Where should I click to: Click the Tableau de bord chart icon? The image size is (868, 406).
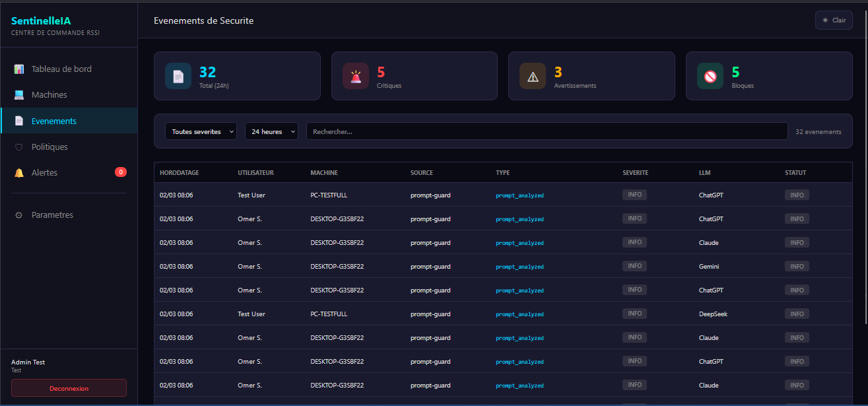pyautogui.click(x=19, y=69)
